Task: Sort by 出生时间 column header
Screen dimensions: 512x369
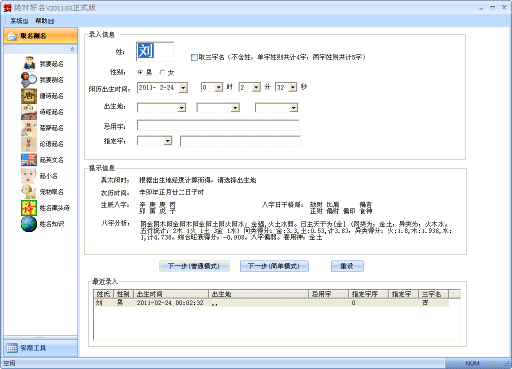Action: (x=171, y=294)
